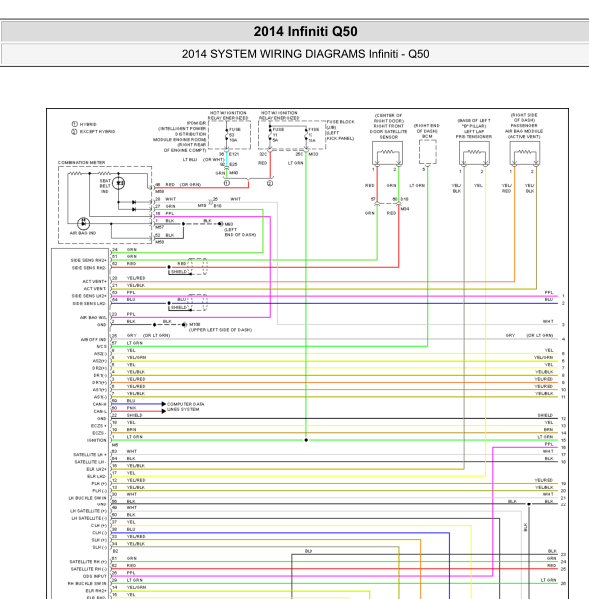Viewport: 589px width, 599px height.
Task: Click the 'LH BUCKLE SW IN' pin label
Action: (87, 498)
